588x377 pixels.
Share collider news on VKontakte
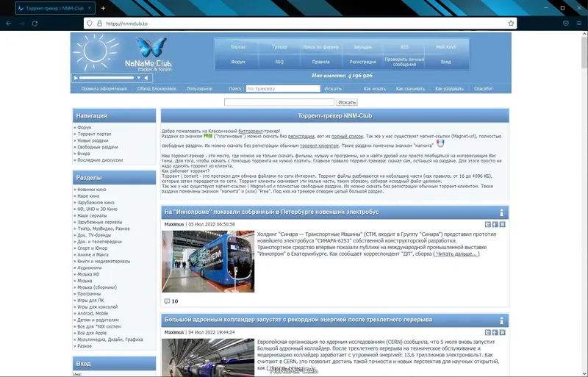(x=503, y=332)
